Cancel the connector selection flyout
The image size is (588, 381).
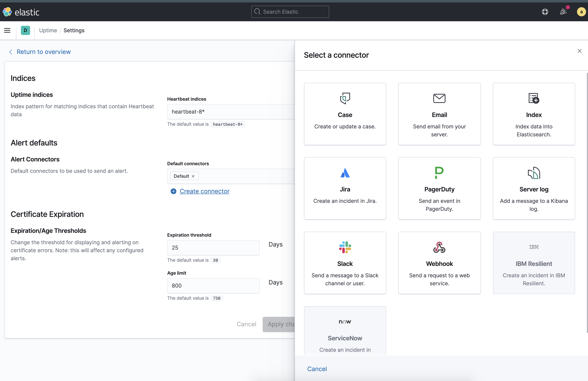tap(317, 369)
